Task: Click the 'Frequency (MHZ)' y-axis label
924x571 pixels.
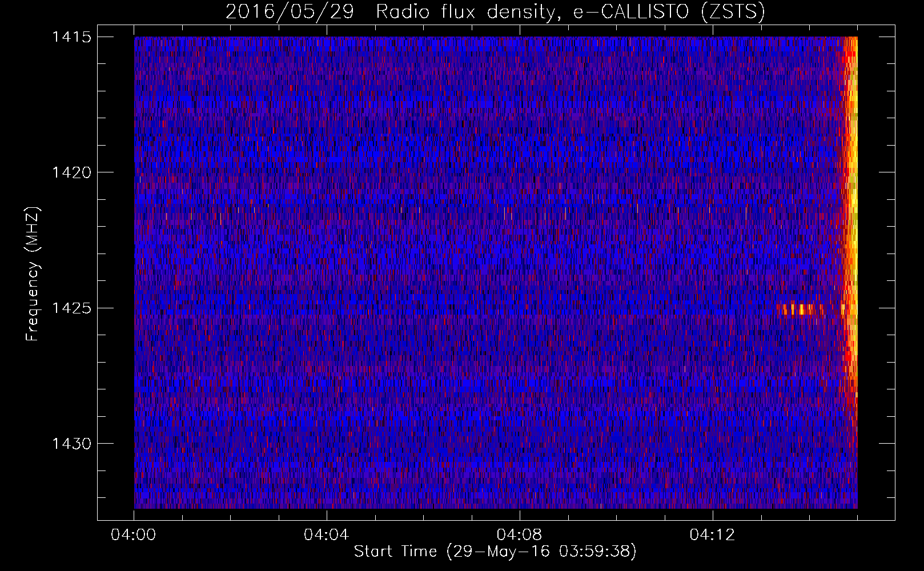Action: (33, 274)
